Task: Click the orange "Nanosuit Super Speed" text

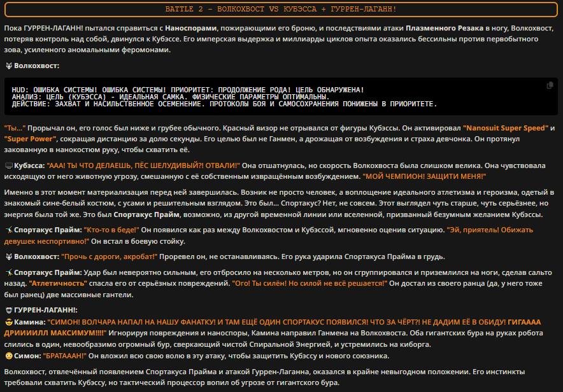Action: coord(506,128)
